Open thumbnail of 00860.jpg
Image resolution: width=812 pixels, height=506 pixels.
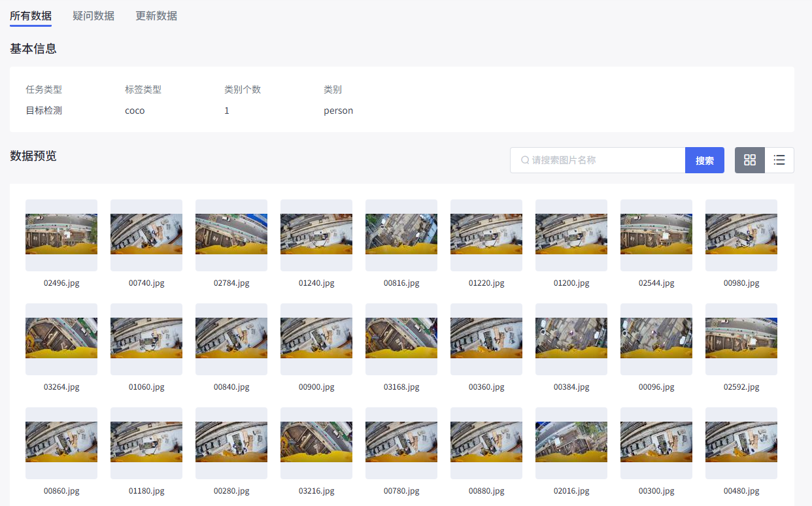click(x=61, y=443)
